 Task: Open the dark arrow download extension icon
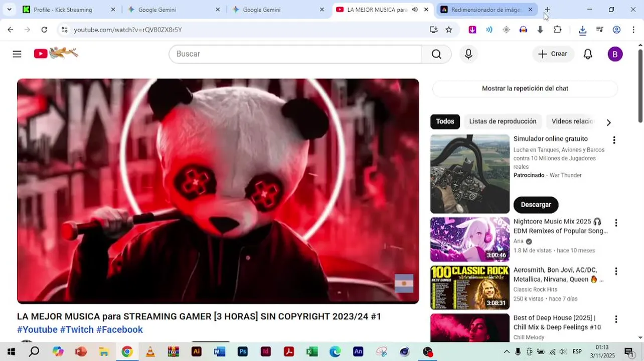540,30
